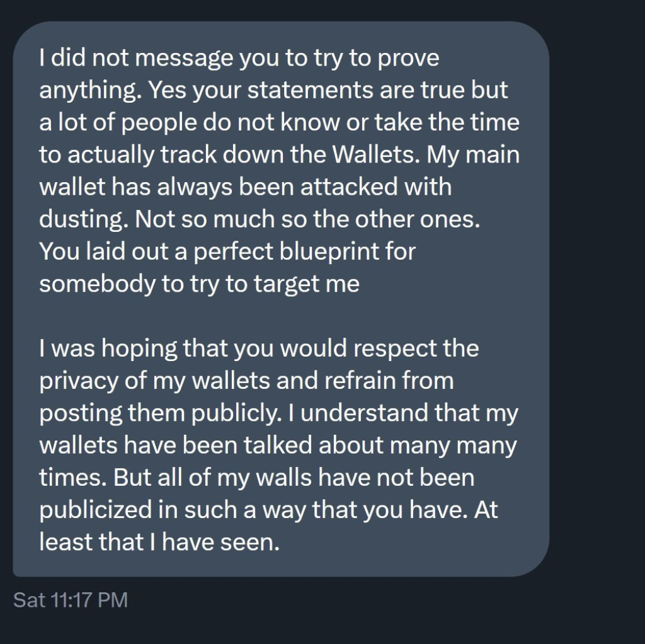The height and width of the screenshot is (644, 645).
Task: Click the word "attacked" in the message
Action: coord(349,187)
